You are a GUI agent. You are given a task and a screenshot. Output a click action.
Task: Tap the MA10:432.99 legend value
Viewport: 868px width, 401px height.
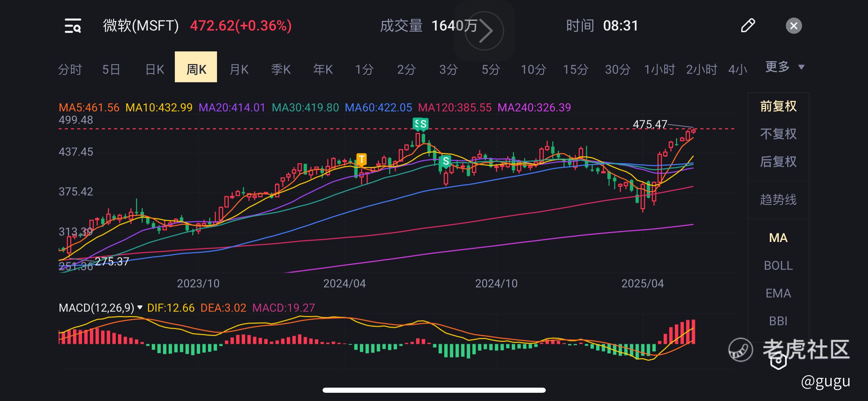point(159,108)
